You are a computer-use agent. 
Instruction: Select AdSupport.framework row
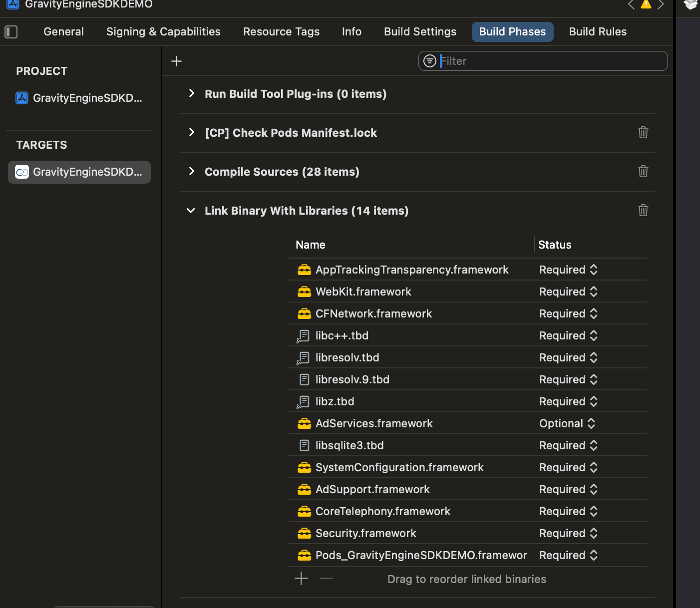(x=467, y=490)
